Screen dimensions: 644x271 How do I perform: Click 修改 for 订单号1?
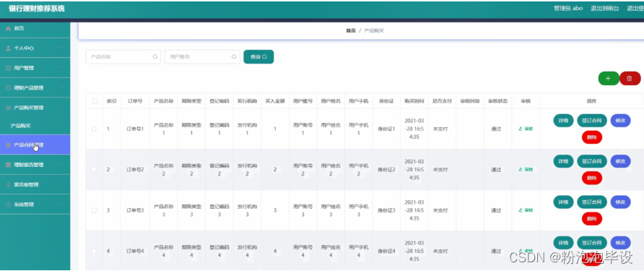point(620,121)
